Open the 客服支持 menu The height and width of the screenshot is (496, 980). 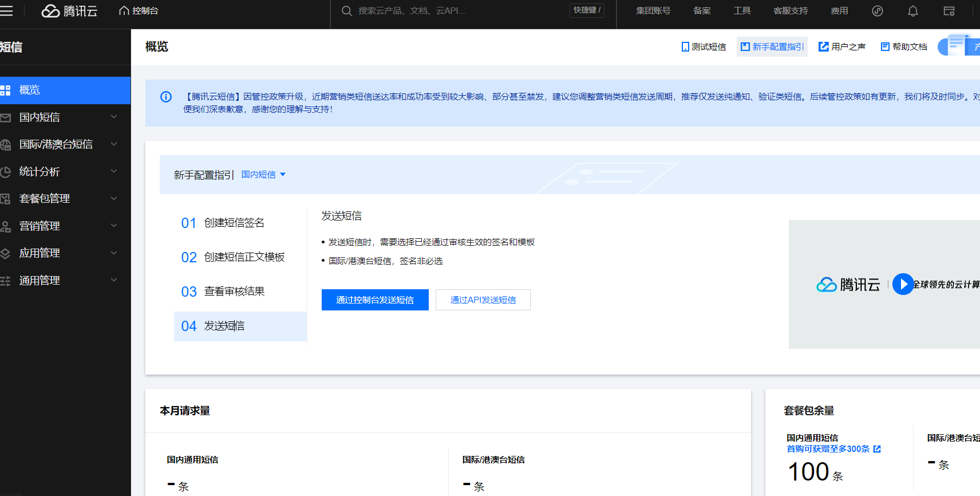click(791, 11)
